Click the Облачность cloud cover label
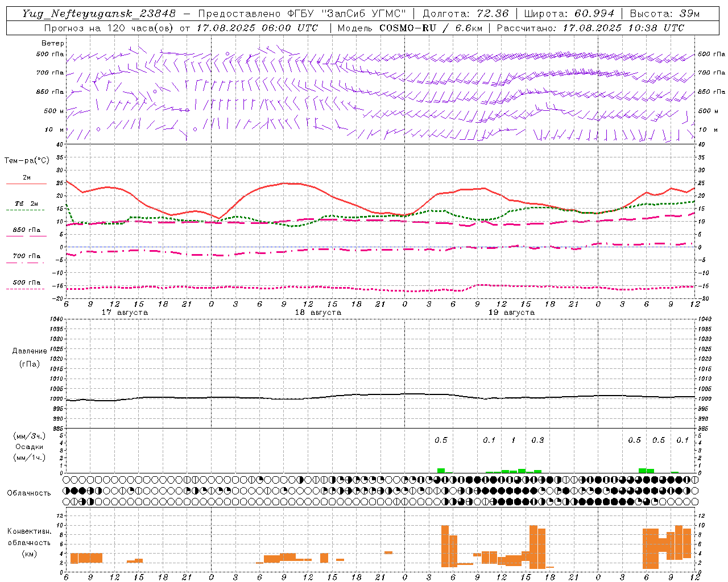 pyautogui.click(x=29, y=493)
